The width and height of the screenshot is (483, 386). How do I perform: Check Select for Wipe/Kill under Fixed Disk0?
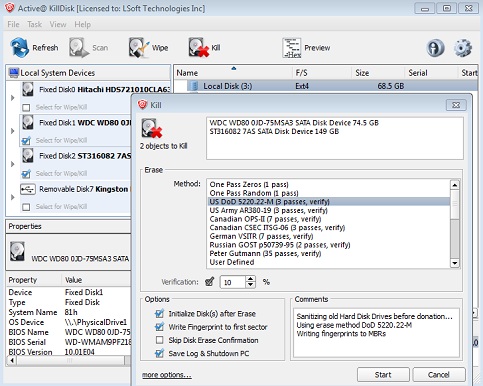(x=26, y=107)
